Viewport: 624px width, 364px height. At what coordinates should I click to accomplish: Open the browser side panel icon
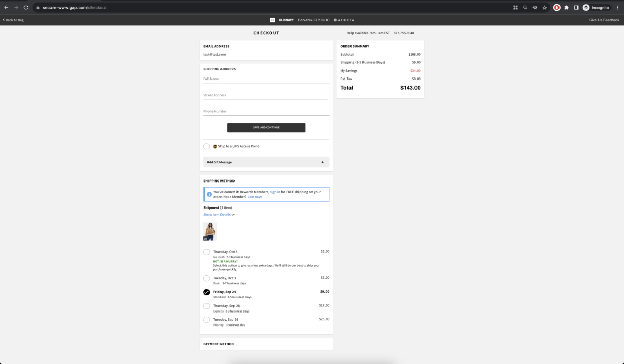click(576, 8)
